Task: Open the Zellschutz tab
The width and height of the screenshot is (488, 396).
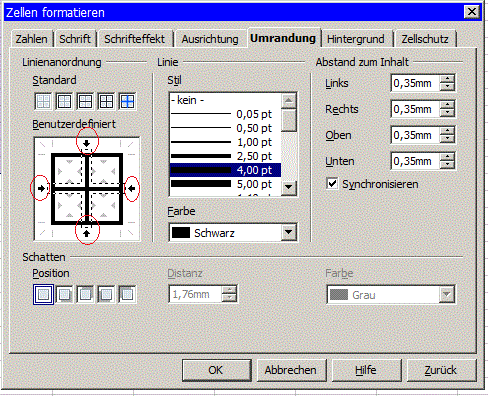Action: tap(425, 39)
